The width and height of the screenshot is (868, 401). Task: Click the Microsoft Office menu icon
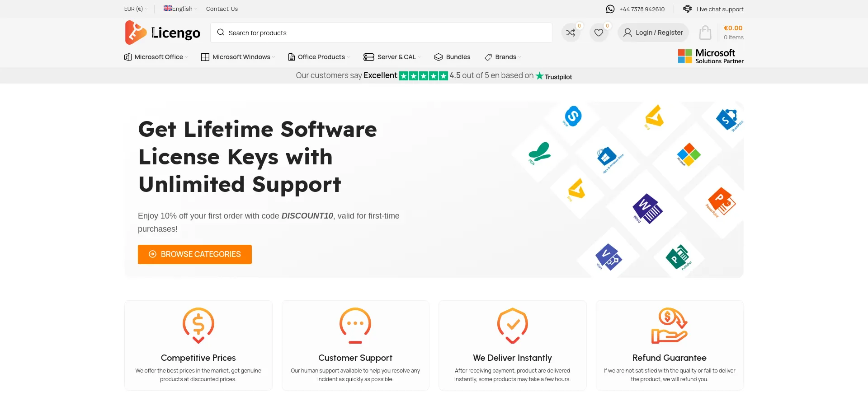tap(128, 57)
